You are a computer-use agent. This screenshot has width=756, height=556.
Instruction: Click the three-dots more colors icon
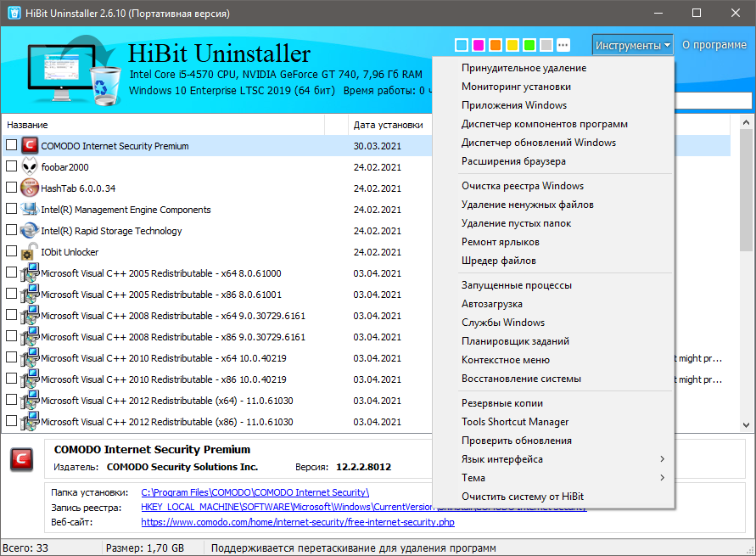pyautogui.click(x=563, y=45)
